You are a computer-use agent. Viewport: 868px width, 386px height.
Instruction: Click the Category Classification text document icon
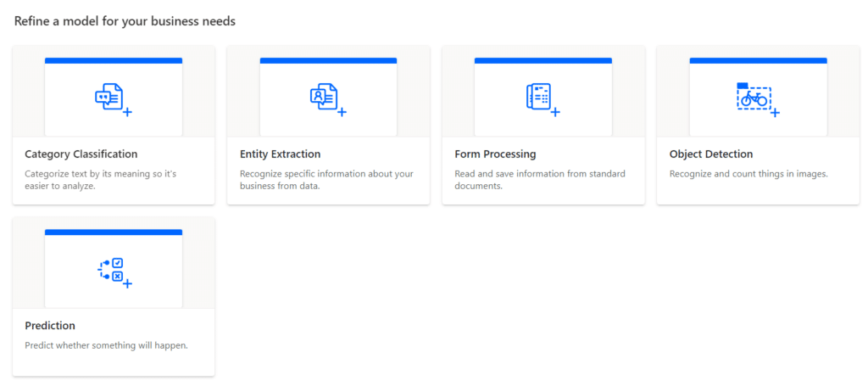113,99
